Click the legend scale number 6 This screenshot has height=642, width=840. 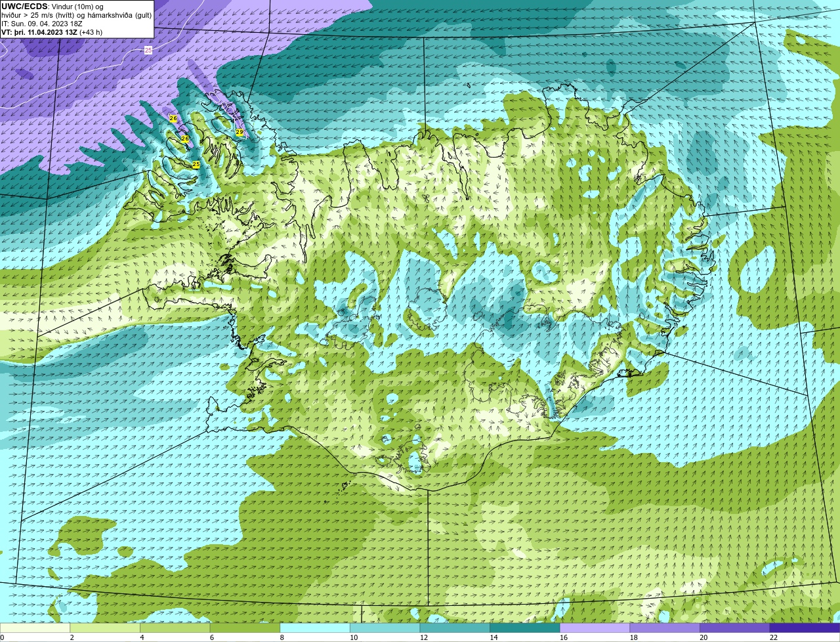click(x=212, y=637)
